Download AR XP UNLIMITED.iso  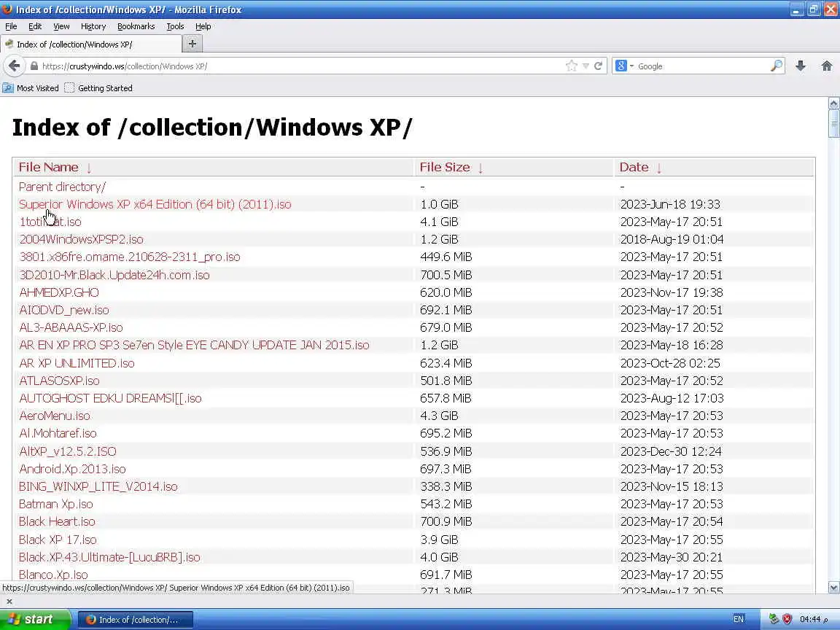point(77,363)
